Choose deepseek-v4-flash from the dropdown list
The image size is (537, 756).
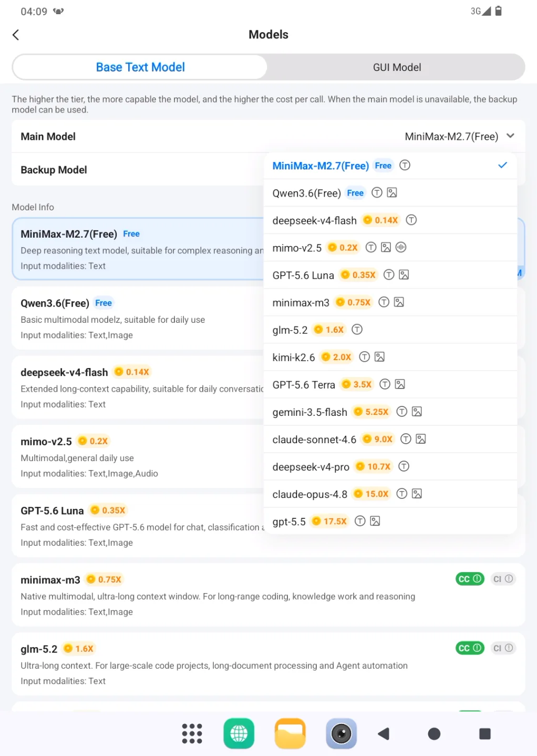point(390,220)
